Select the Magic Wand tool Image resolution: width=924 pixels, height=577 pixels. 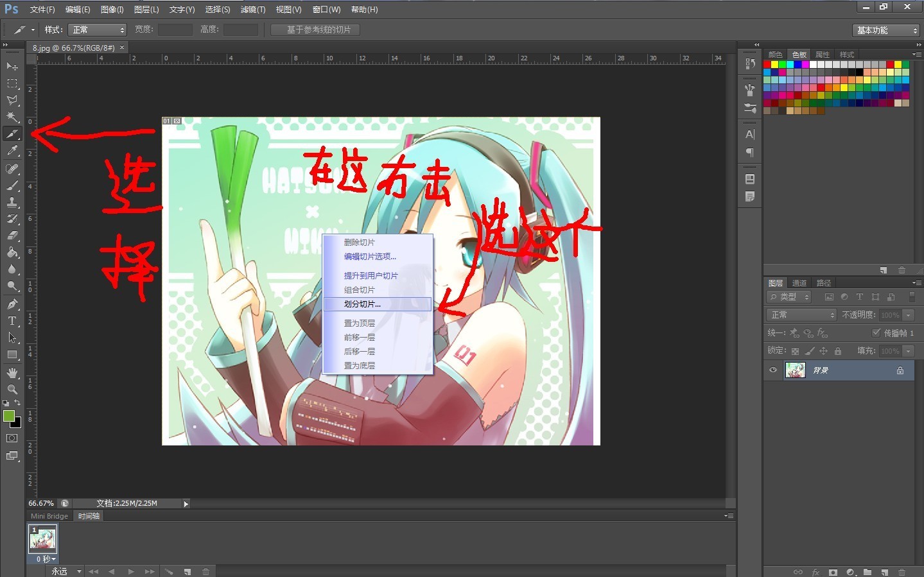(12, 117)
